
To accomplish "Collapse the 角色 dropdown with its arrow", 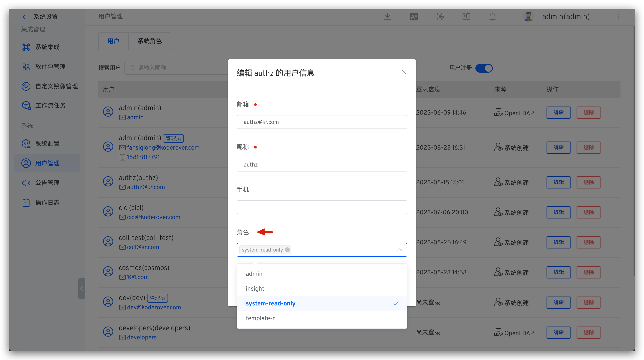I will 399,250.
